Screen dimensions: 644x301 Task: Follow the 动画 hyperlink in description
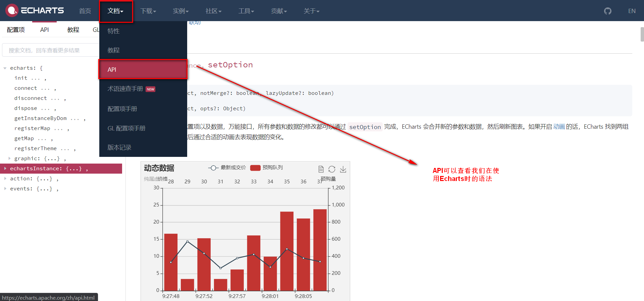click(559, 127)
